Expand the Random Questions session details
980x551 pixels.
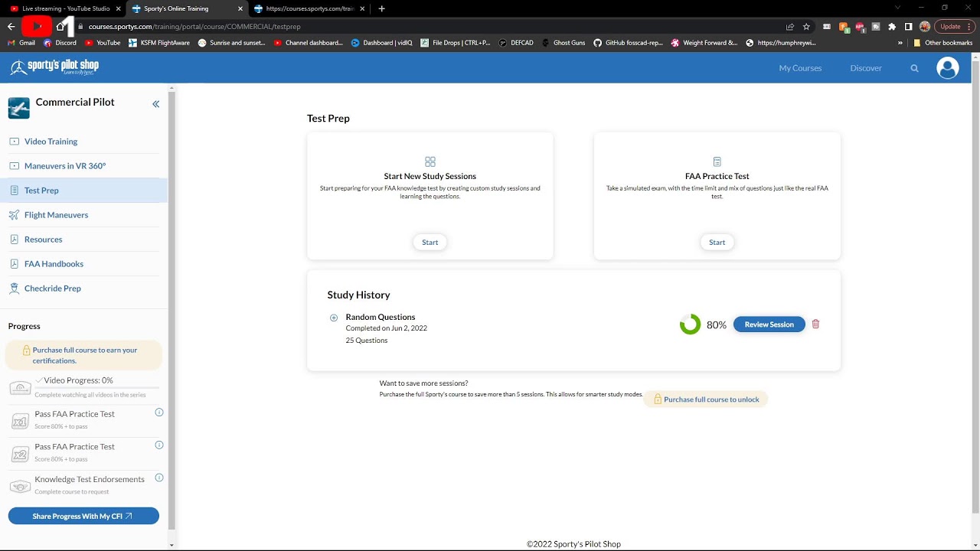[x=334, y=318]
